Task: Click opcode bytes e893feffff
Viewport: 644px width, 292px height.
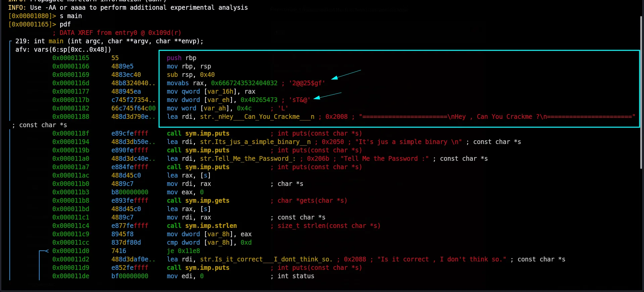Action: click(x=130, y=201)
